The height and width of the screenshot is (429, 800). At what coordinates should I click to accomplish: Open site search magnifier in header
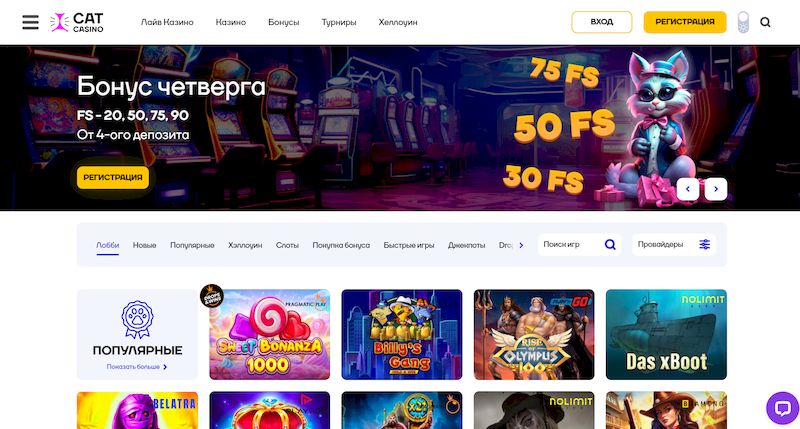[765, 22]
